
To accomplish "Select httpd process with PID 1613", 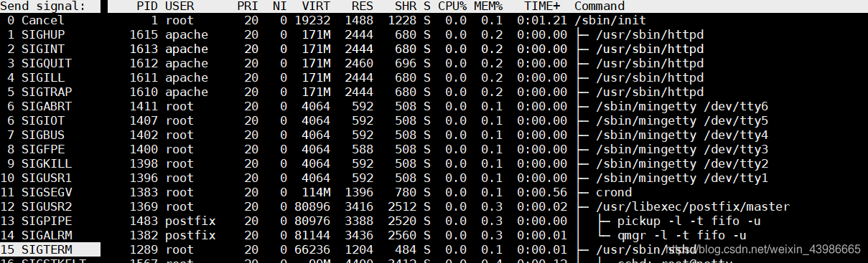I will [x=487, y=49].
